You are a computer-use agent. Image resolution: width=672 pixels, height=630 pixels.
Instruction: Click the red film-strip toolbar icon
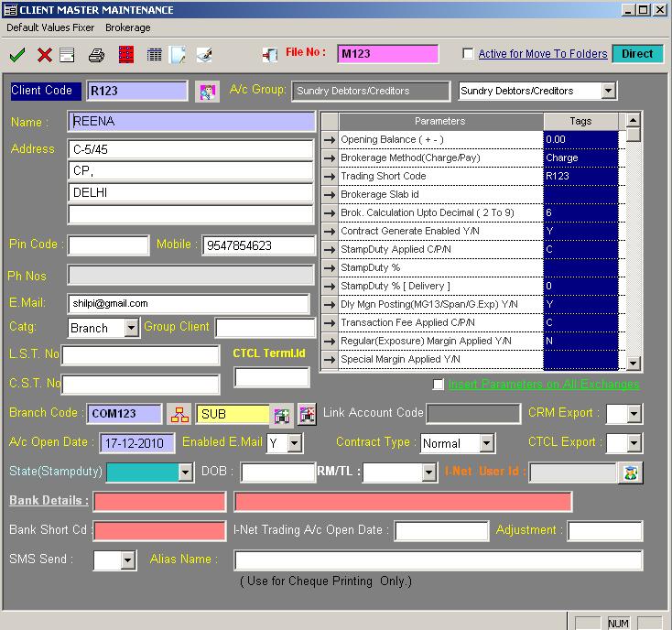click(x=126, y=55)
